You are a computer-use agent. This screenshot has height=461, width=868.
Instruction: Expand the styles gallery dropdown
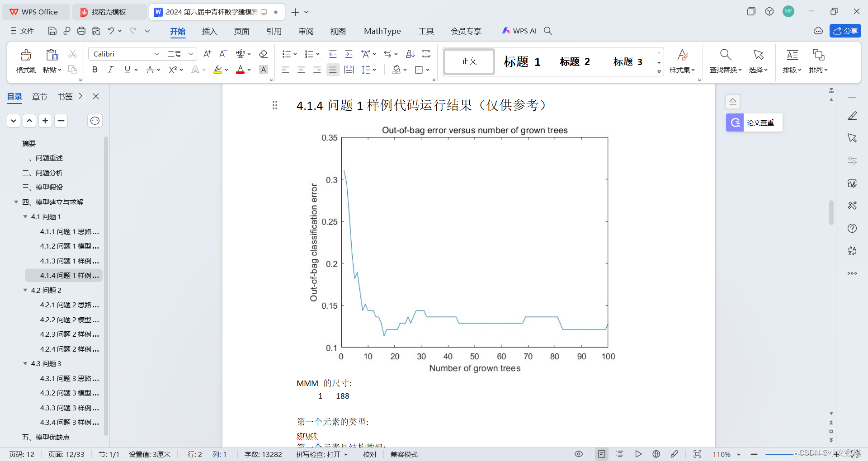pos(659,71)
